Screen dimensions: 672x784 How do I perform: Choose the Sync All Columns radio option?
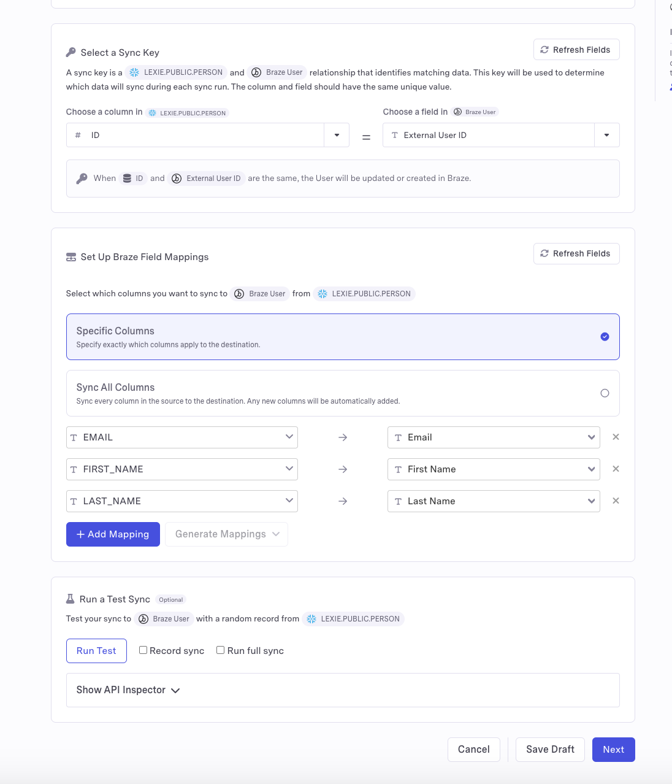[x=605, y=393]
